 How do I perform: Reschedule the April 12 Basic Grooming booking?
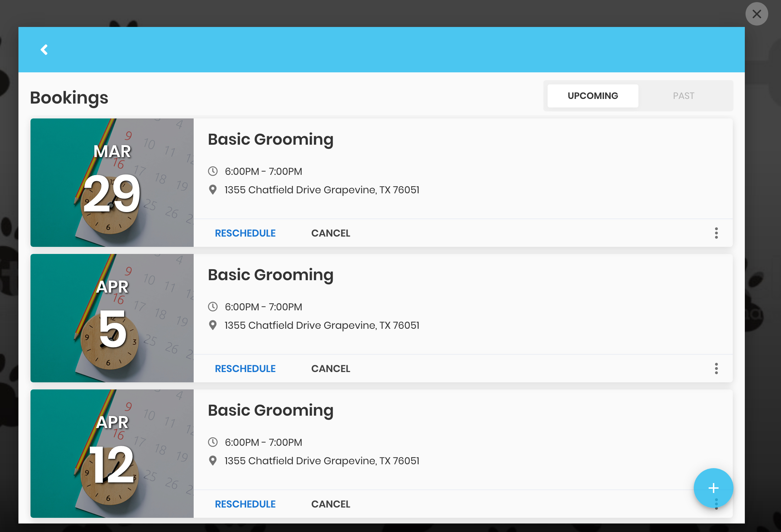click(245, 504)
